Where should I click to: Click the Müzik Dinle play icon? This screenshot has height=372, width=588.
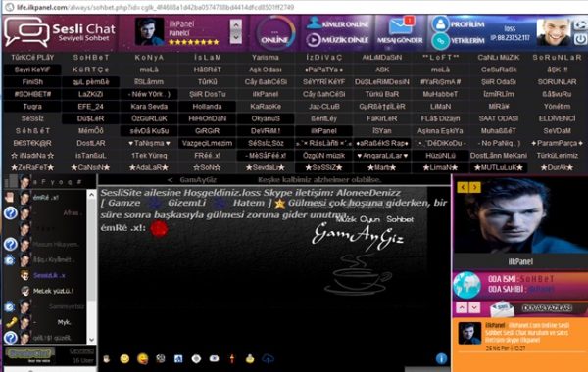(x=314, y=40)
